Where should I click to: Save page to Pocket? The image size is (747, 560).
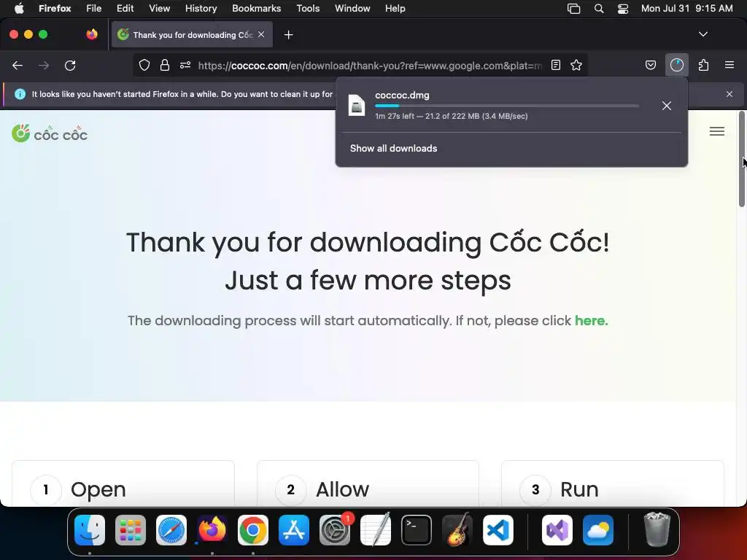pos(650,65)
